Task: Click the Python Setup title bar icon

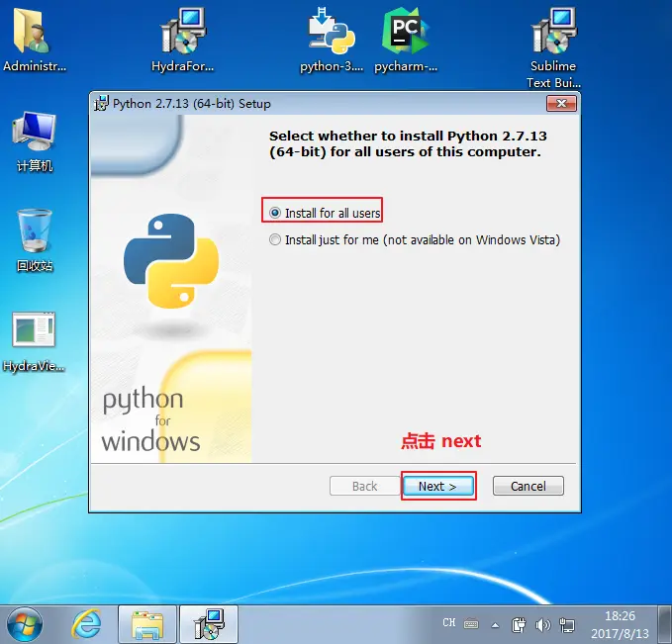Action: pyautogui.click(x=101, y=103)
